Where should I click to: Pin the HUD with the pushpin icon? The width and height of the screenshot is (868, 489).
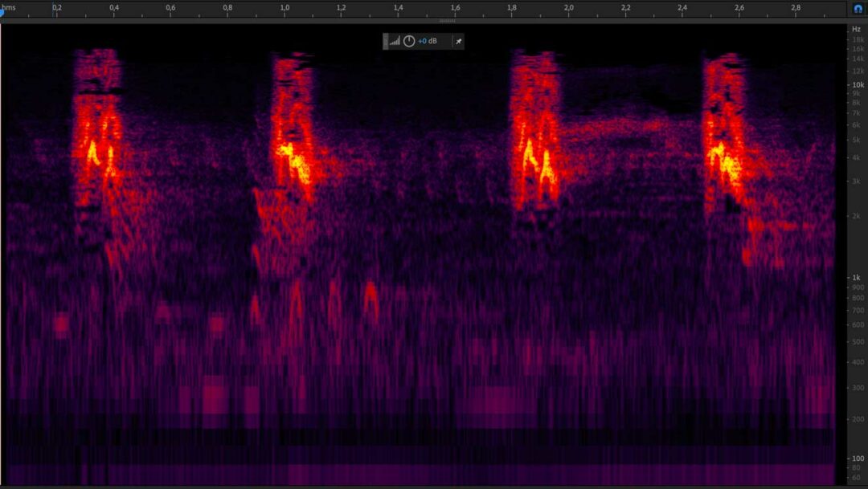click(x=458, y=41)
